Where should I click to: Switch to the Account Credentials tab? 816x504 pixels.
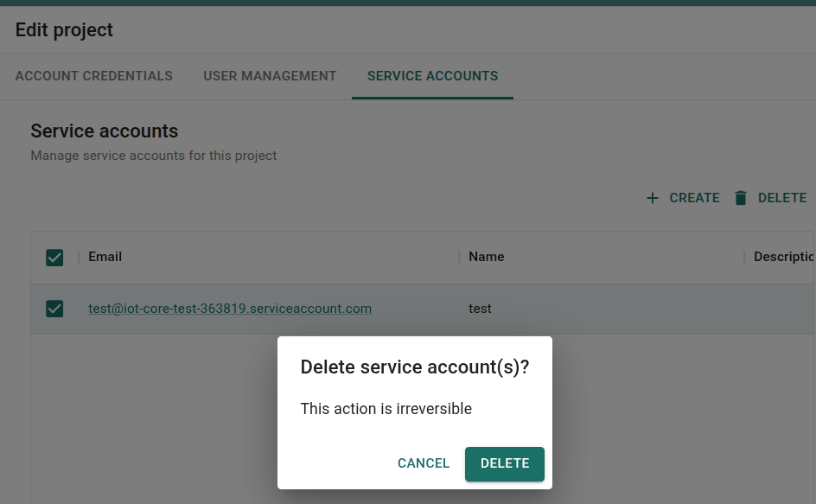pos(94,76)
